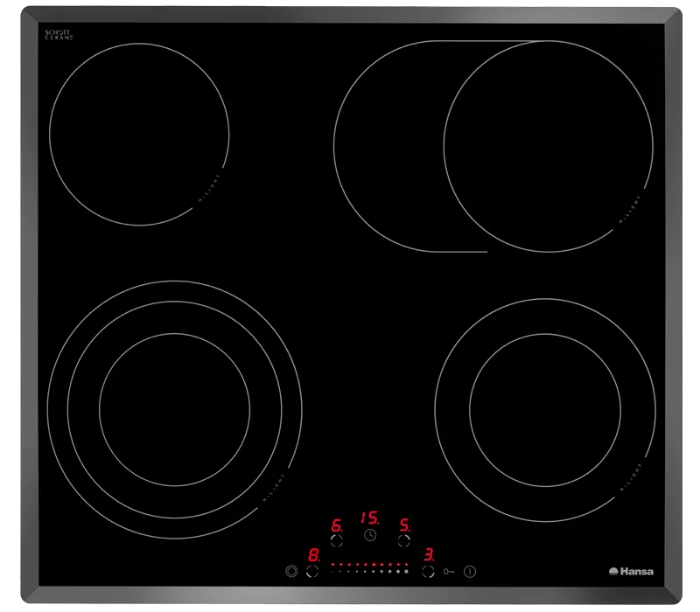Click the red timer display showing 15

point(368,518)
